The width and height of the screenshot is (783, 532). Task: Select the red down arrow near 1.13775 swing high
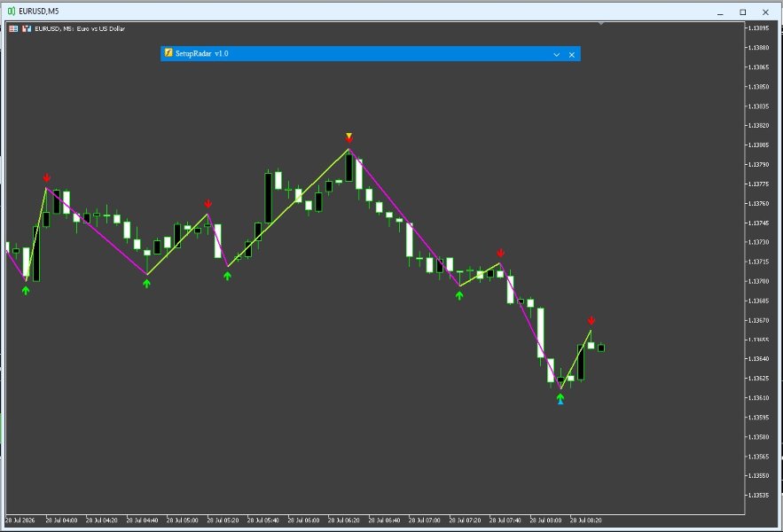pyautogui.click(x=46, y=178)
